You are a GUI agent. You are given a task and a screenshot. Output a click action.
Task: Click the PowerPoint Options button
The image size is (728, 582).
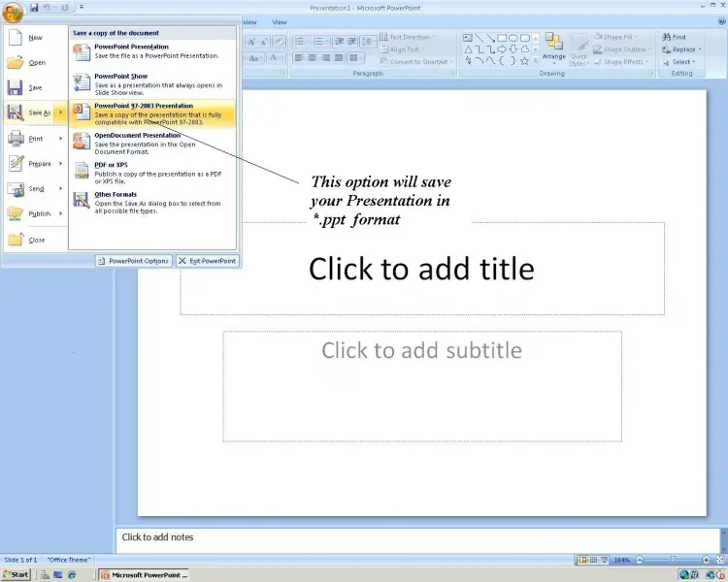pyautogui.click(x=134, y=261)
